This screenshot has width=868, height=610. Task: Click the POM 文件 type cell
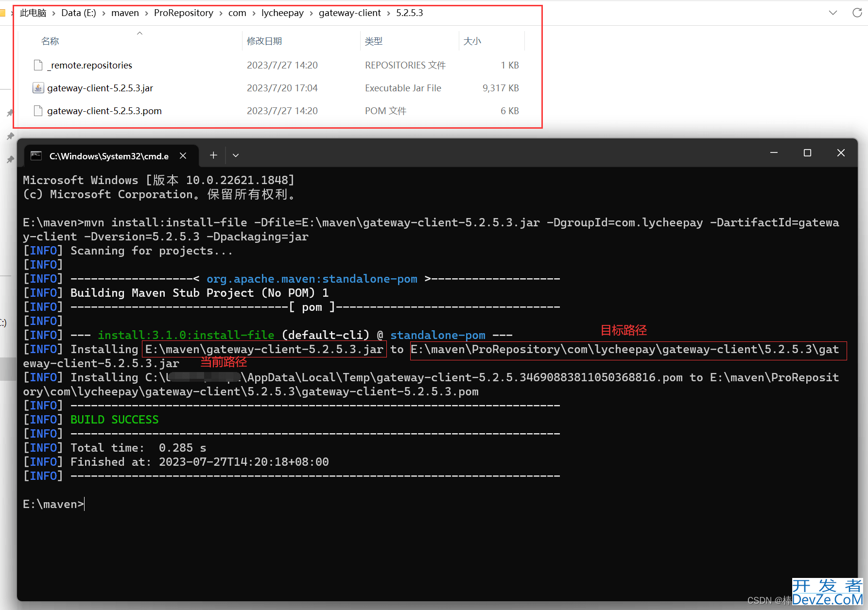click(x=385, y=111)
